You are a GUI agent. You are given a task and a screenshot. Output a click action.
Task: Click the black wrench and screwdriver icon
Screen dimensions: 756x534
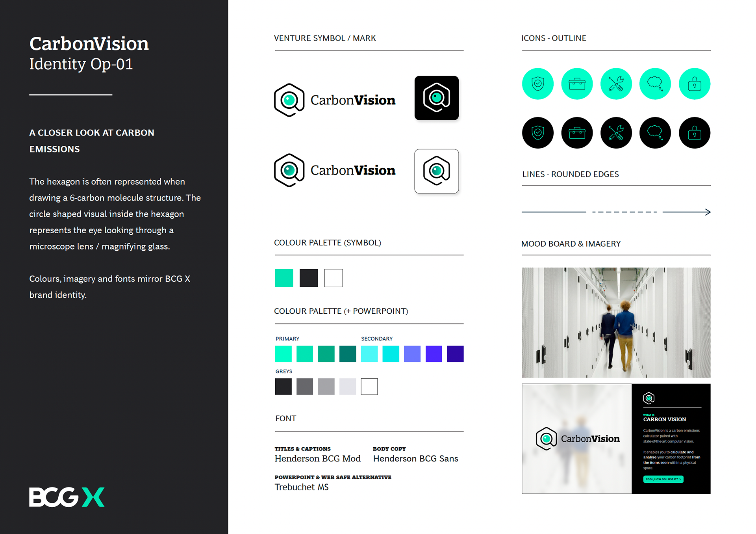click(616, 133)
